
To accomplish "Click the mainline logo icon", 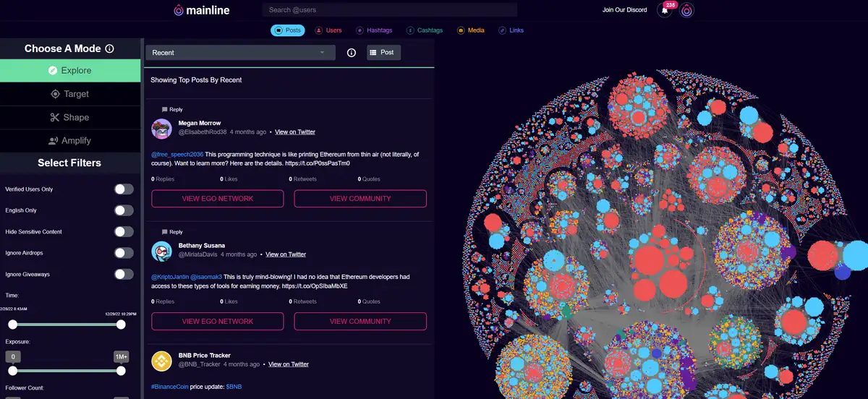I will tap(179, 10).
